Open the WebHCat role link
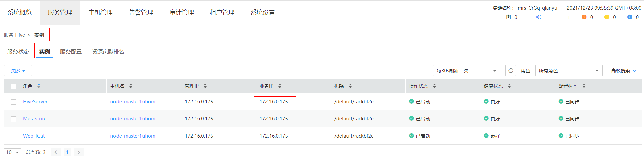644x161 pixels. 34,136
